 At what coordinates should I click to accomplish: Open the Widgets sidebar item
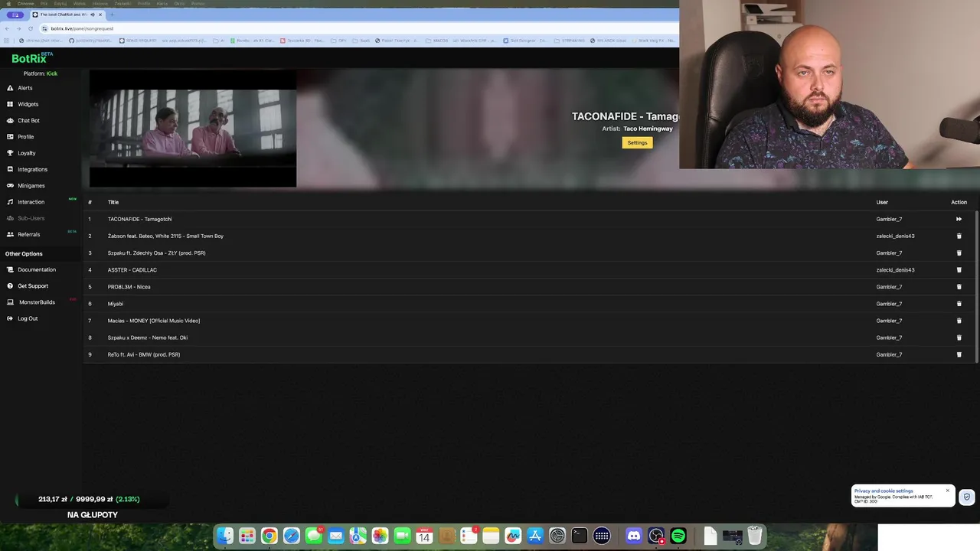pyautogui.click(x=28, y=104)
